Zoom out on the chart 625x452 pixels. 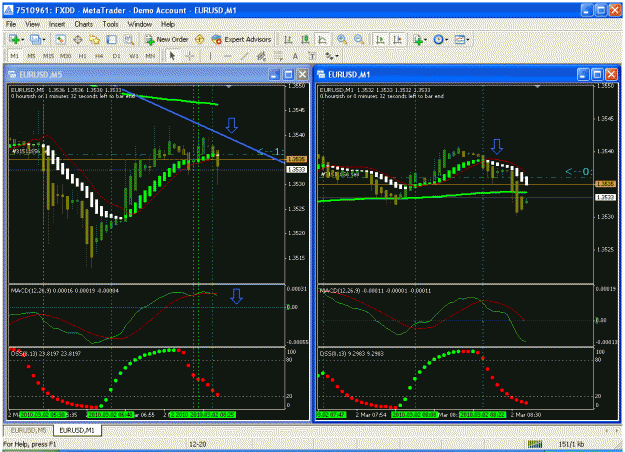[359, 39]
